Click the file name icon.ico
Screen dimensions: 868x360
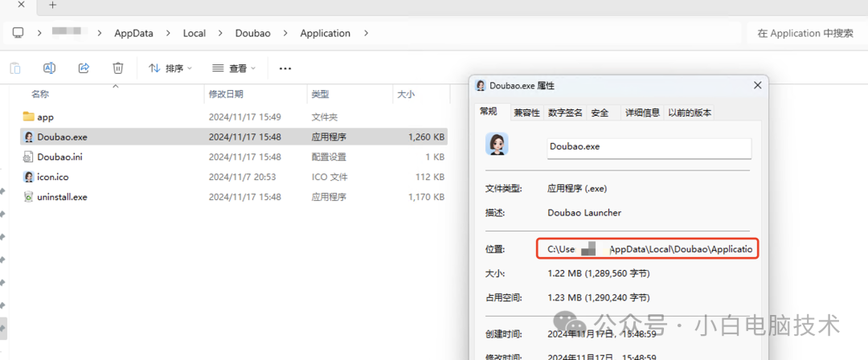tap(52, 177)
